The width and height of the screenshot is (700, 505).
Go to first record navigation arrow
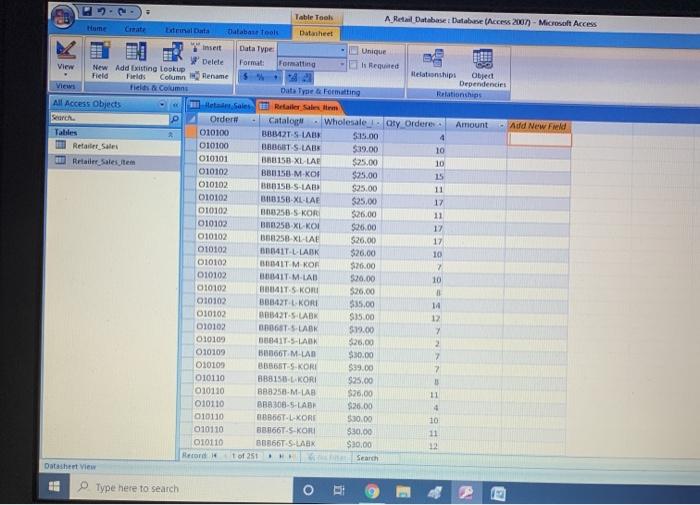click(x=214, y=455)
